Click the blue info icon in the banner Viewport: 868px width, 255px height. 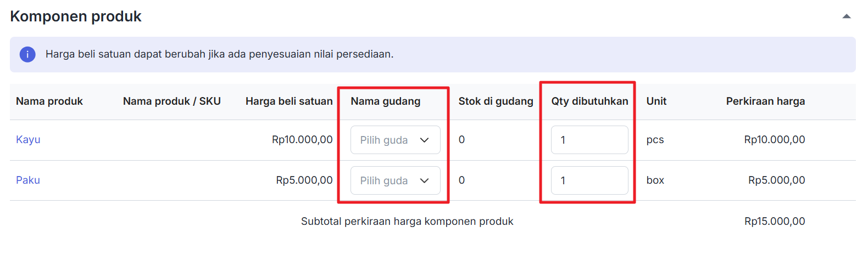pos(27,54)
